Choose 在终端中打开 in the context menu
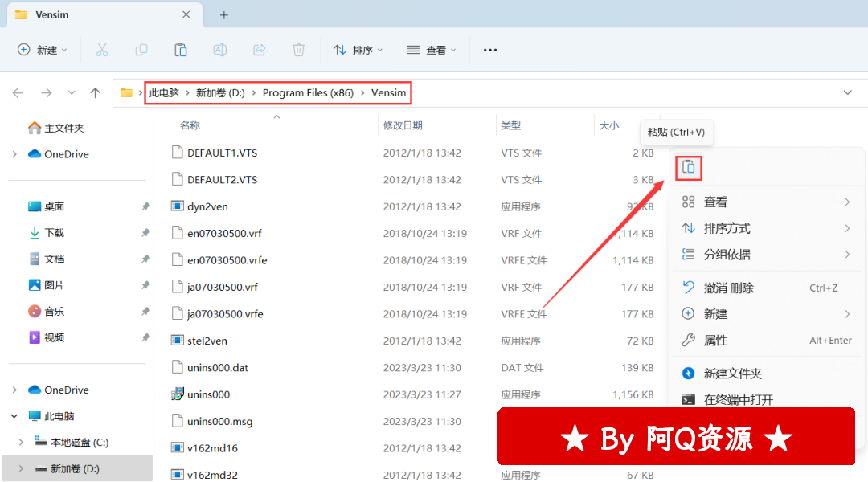 767,399
